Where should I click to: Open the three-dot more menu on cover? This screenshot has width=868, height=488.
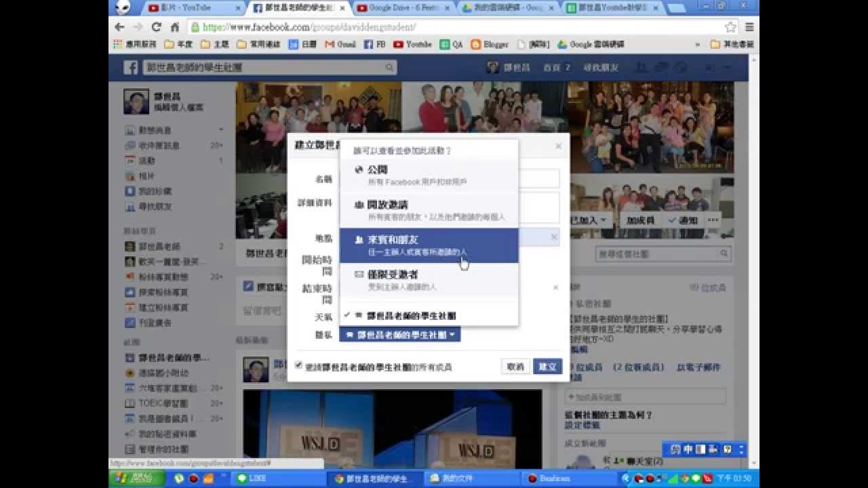(x=713, y=220)
